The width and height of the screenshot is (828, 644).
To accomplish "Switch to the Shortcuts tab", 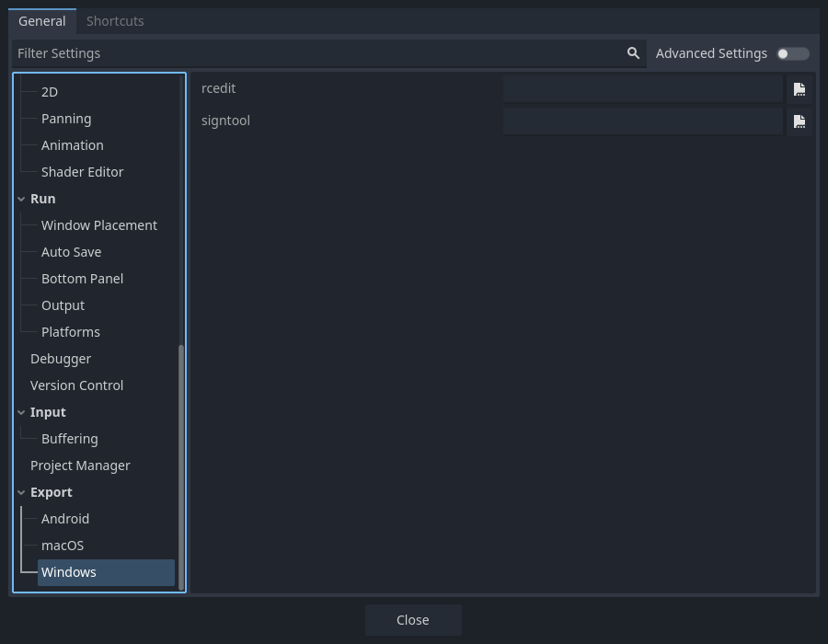I will pyautogui.click(x=115, y=21).
